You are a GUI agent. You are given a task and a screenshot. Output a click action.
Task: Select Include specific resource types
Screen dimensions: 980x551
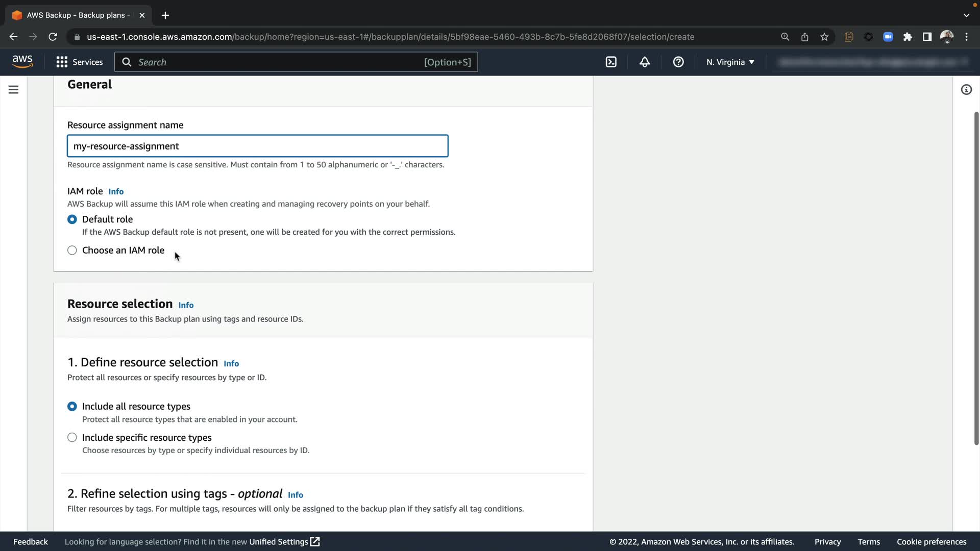tap(72, 438)
